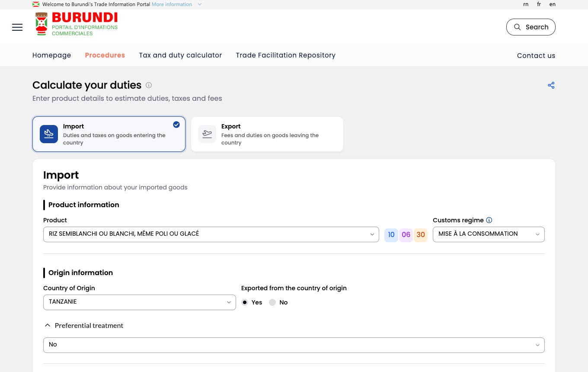The image size is (588, 372).
Task: Open the Country of Origin dropdown
Action: [x=139, y=302]
